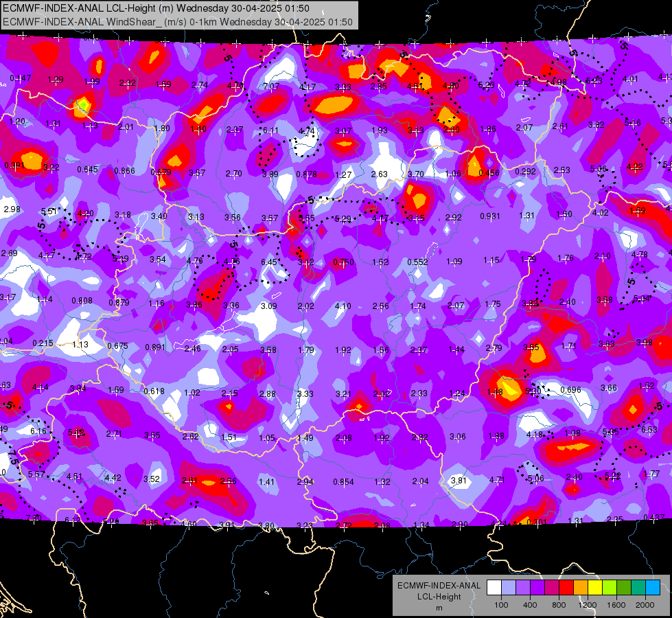Click the dark green legend swatch

click(624, 587)
